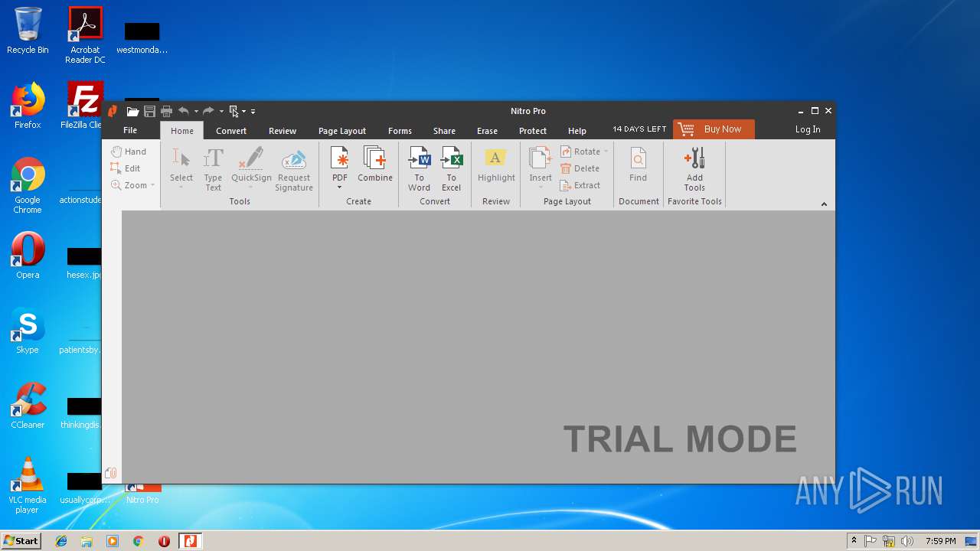Image resolution: width=980 pixels, height=551 pixels.
Task: Click the Redo arrow icon
Action: pyautogui.click(x=208, y=111)
